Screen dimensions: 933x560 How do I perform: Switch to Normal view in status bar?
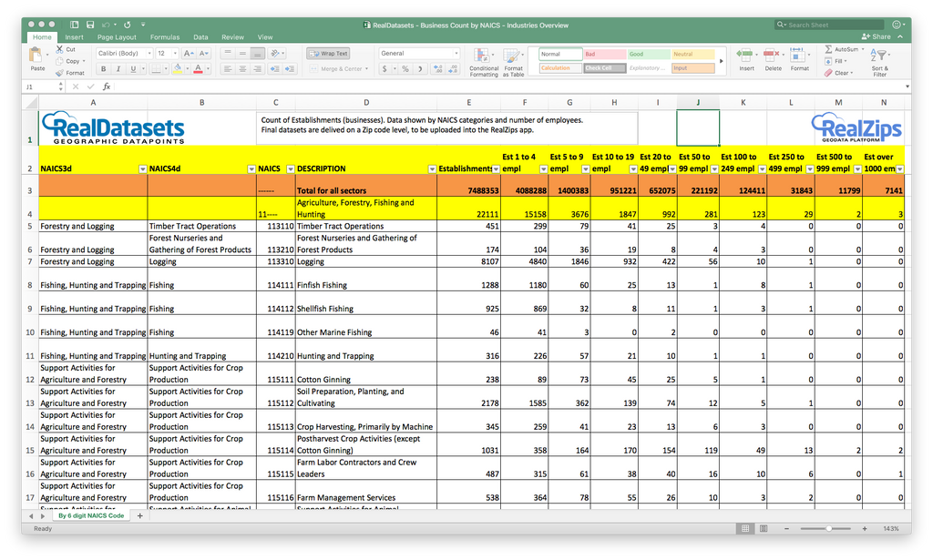coord(745,528)
